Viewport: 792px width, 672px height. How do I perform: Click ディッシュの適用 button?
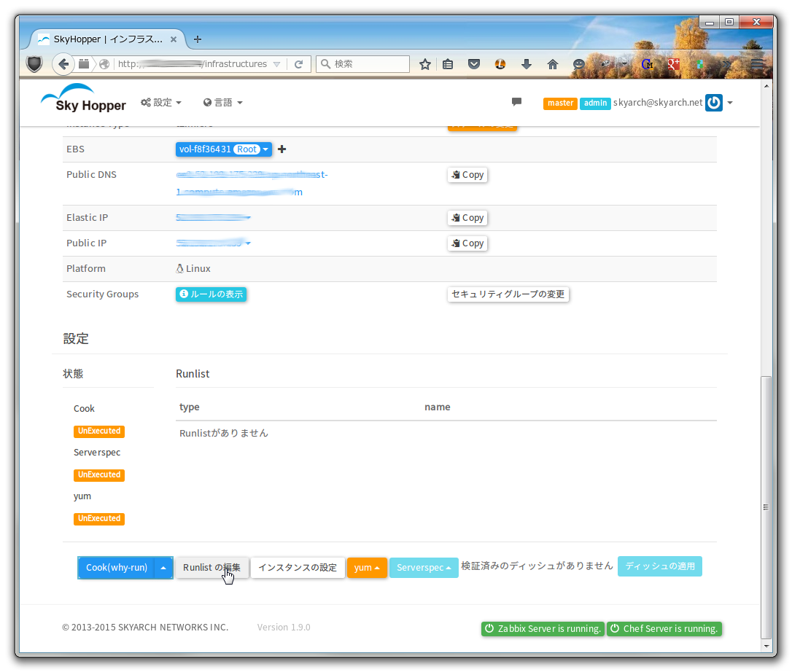pyautogui.click(x=660, y=566)
